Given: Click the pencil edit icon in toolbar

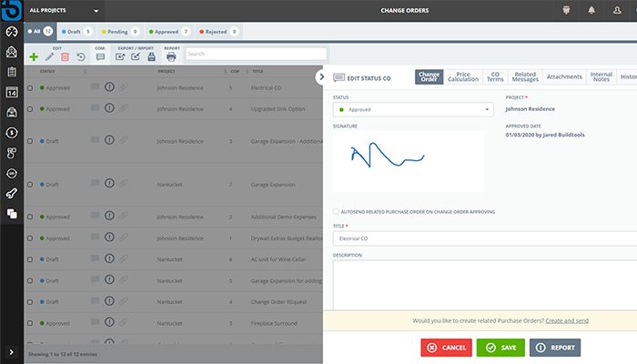Looking at the screenshot, I should pyautogui.click(x=49, y=56).
